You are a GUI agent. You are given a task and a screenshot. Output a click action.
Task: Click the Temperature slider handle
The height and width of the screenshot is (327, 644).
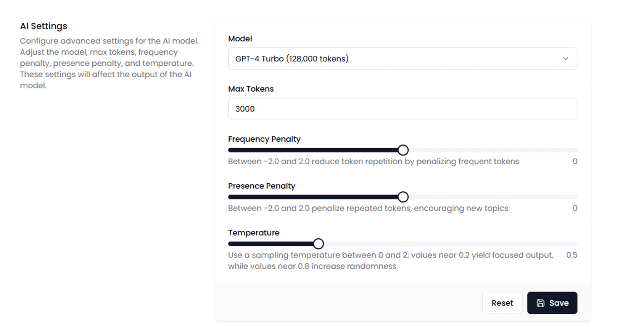tap(318, 244)
